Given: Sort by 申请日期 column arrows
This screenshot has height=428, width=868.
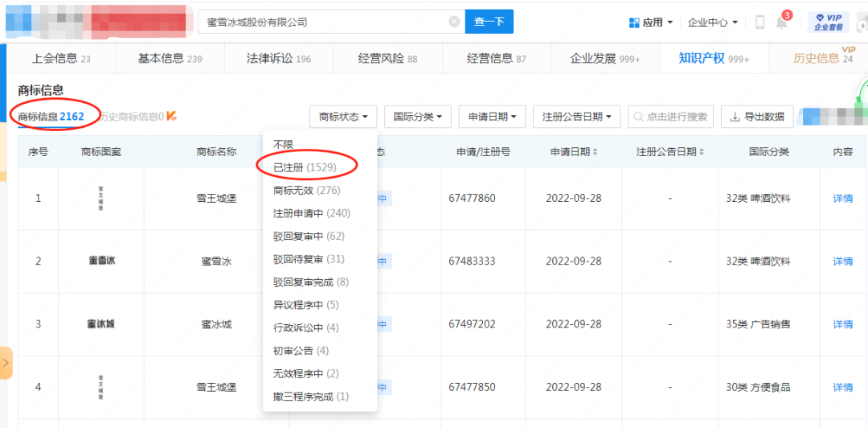Looking at the screenshot, I should [x=595, y=152].
